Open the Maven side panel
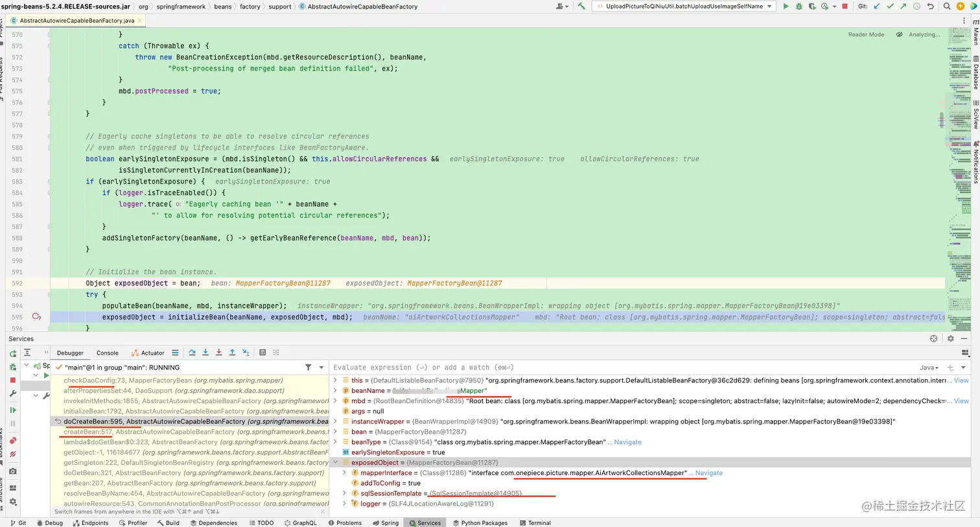The width and height of the screenshot is (980, 527). 975,32
